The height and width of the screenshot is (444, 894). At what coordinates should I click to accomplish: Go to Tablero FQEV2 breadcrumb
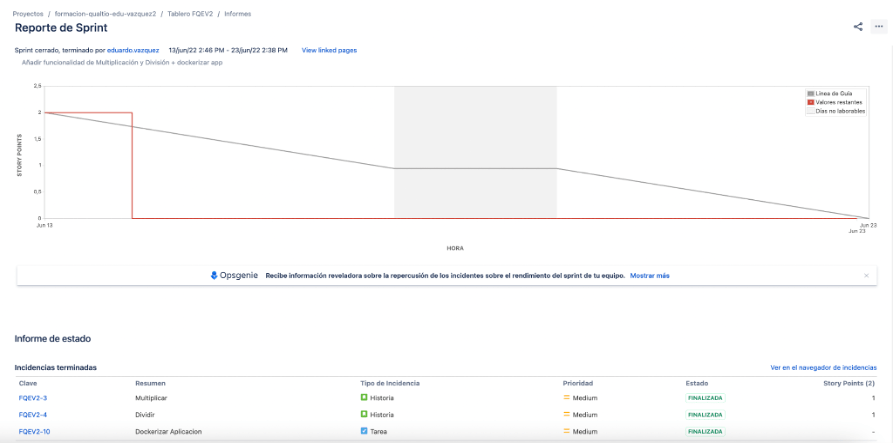click(x=190, y=14)
